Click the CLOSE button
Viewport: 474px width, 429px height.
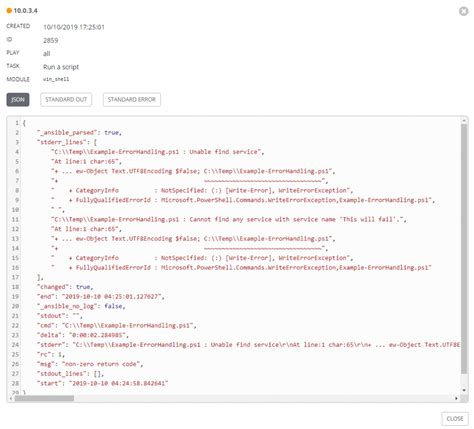455,419
